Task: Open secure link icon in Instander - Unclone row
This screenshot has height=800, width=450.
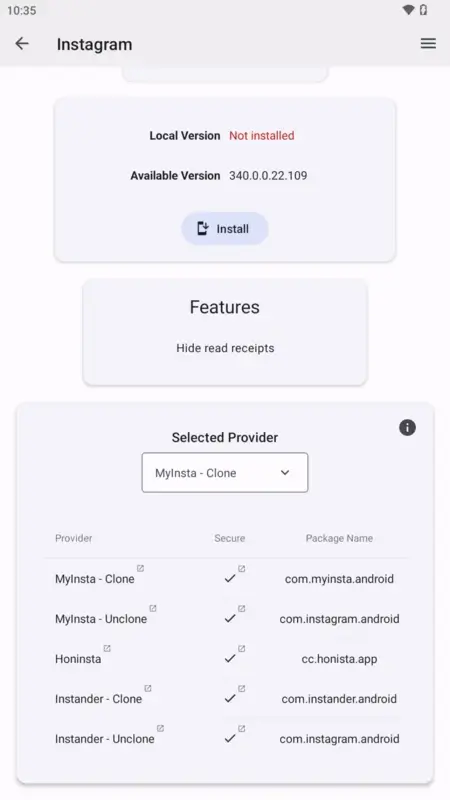Action: coord(241,729)
